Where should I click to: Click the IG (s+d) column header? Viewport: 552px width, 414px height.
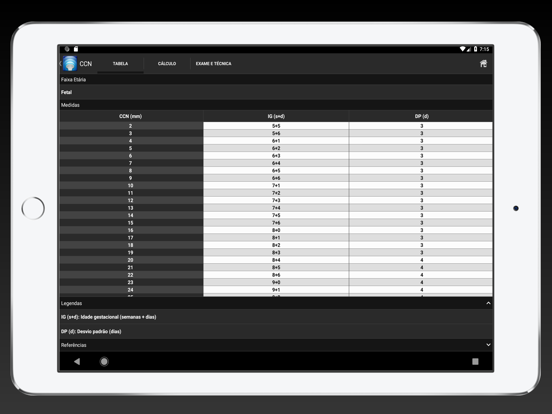coord(276,116)
